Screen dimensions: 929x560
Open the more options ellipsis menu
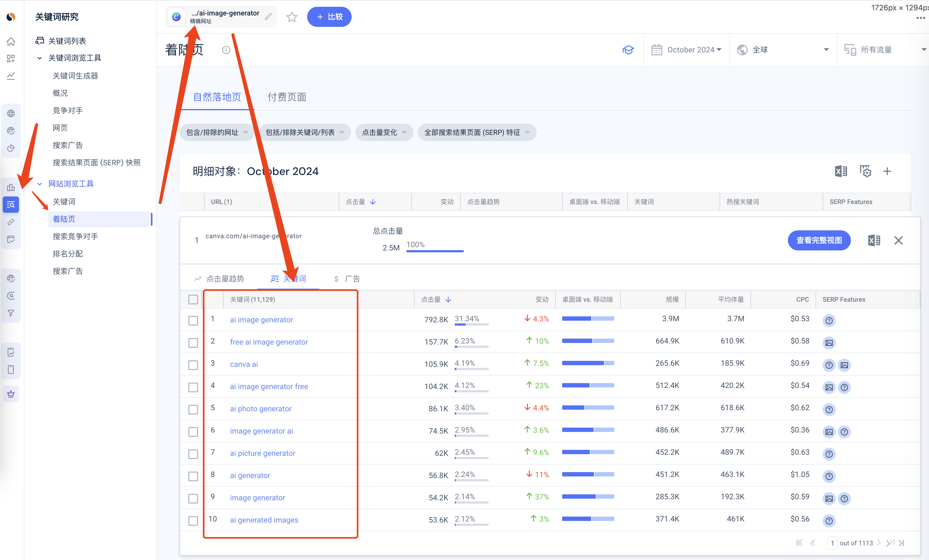point(920,18)
